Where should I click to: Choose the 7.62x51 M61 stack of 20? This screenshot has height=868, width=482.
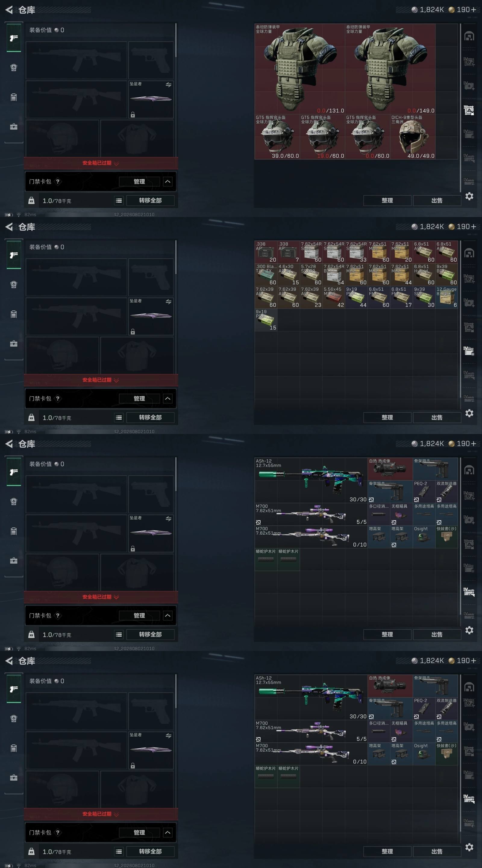point(402,252)
